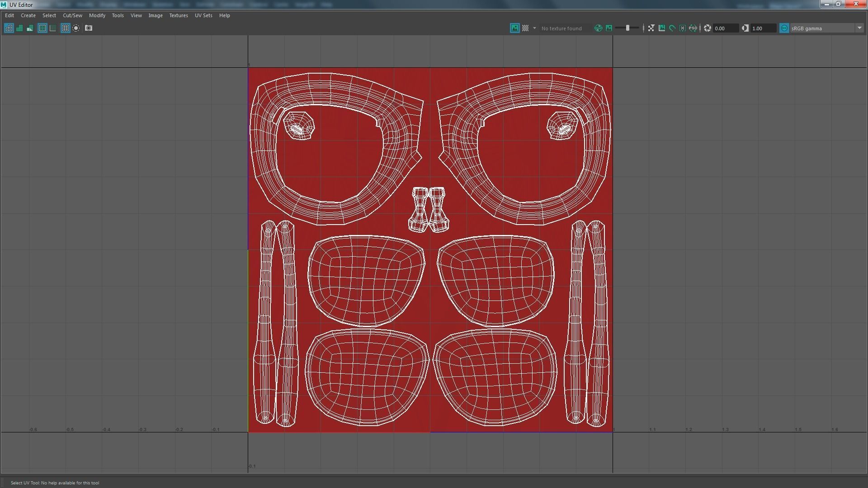The width and height of the screenshot is (868, 488).
Task: Click the RGB channels display icon
Action: (598, 28)
